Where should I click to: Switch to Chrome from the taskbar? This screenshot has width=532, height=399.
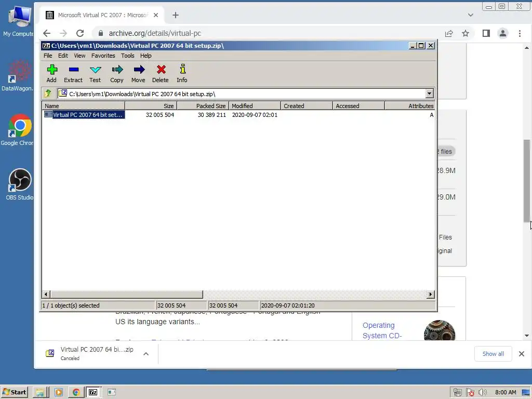[x=76, y=392]
